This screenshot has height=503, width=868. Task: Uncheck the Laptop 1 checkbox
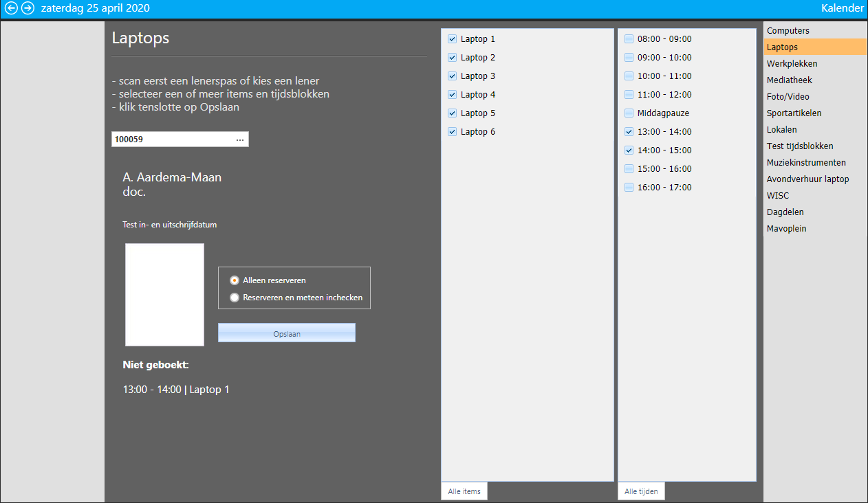(x=453, y=39)
